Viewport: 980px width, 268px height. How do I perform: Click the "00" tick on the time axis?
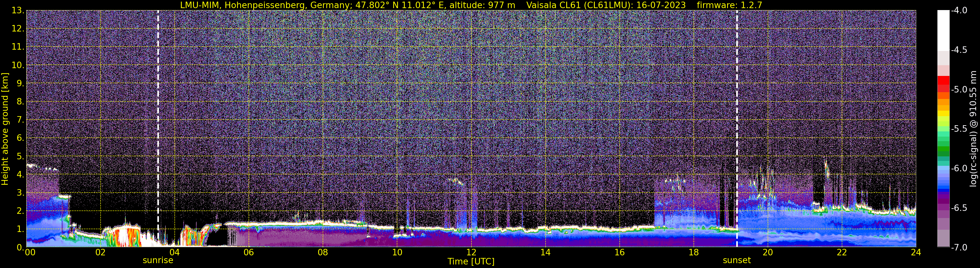[30, 252]
